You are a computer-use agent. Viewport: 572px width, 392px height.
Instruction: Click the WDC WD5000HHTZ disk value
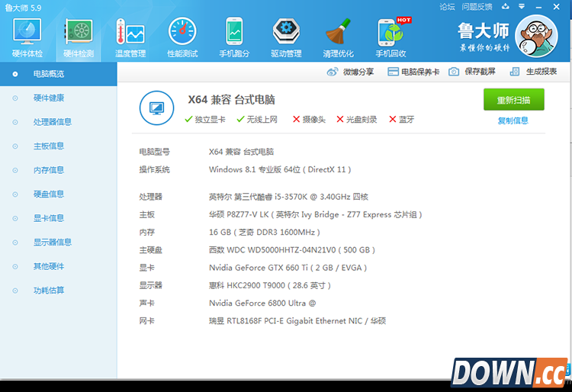tap(292, 250)
